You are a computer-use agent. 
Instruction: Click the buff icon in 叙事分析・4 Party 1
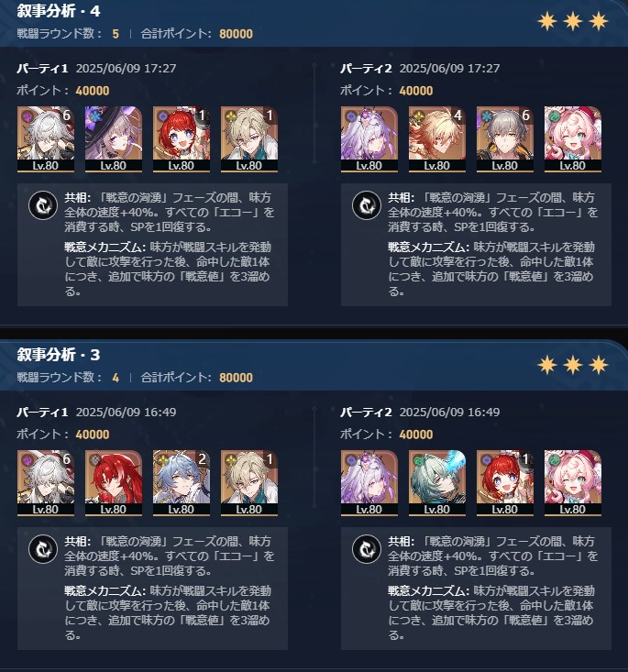43,205
